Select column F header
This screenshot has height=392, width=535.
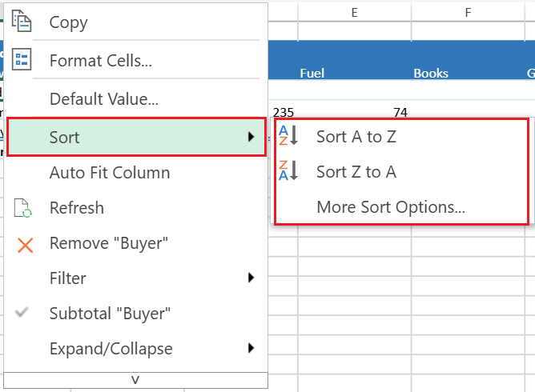tap(468, 12)
